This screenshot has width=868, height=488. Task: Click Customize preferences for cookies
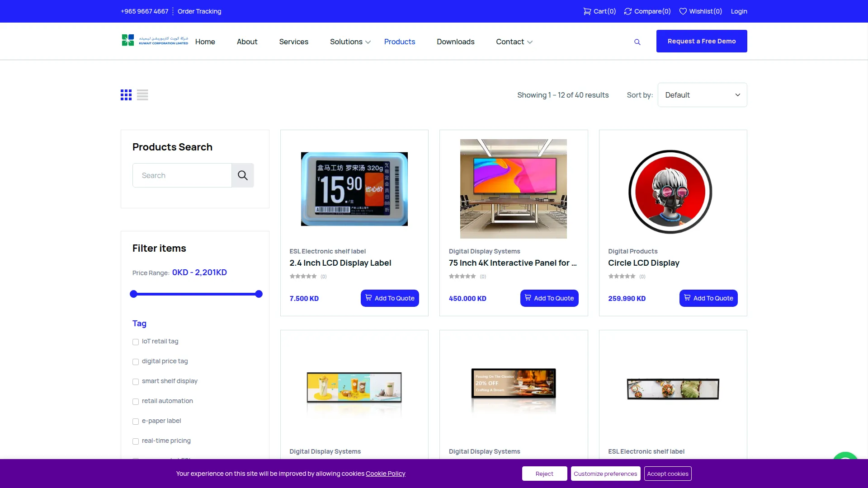tap(605, 474)
